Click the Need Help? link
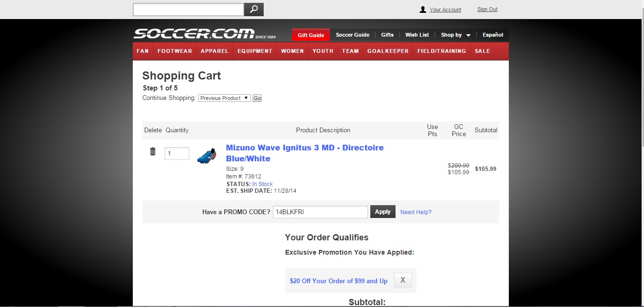The width and height of the screenshot is (644, 307). 416,212
